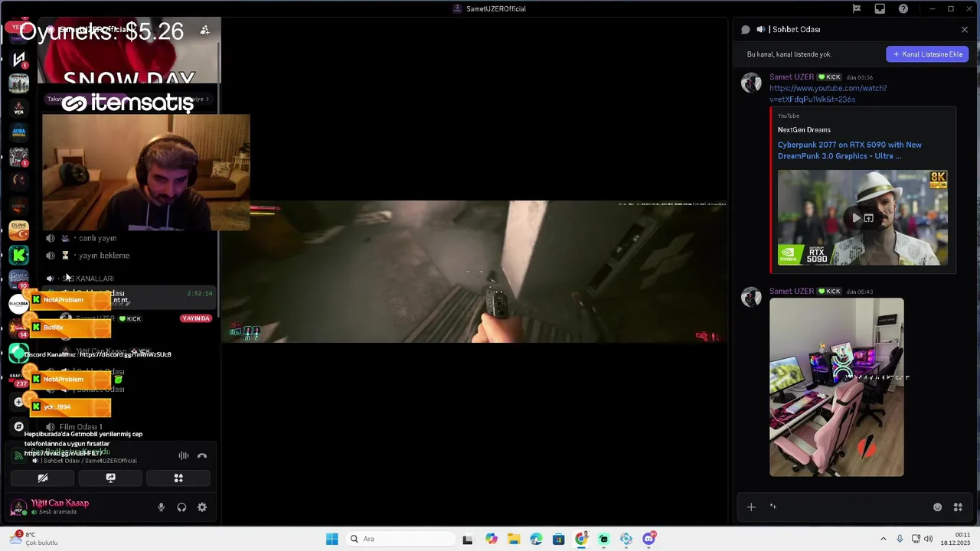The height and width of the screenshot is (551, 980).
Task: Pop out the embedded video
Action: [x=869, y=218]
